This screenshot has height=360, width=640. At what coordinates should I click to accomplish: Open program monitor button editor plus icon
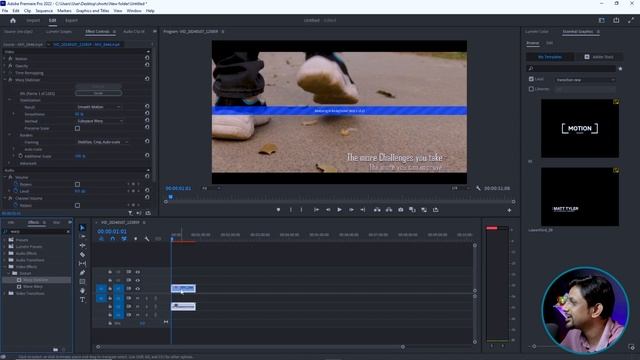click(x=509, y=210)
